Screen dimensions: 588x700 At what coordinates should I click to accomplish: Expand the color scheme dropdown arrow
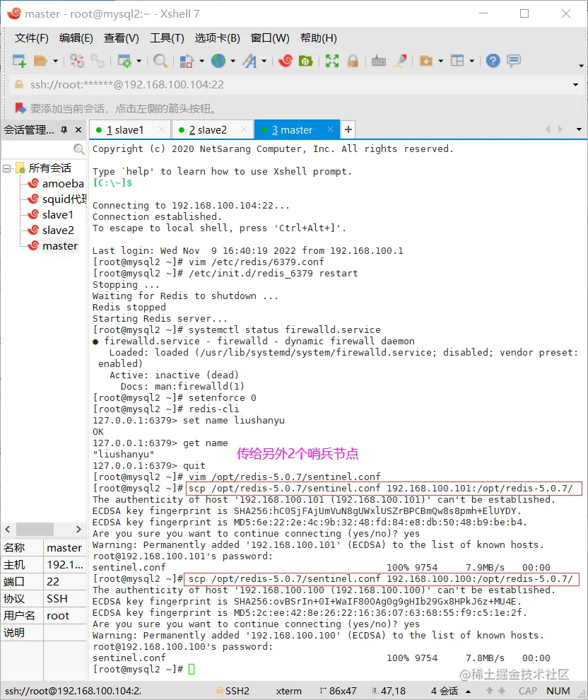(201, 61)
